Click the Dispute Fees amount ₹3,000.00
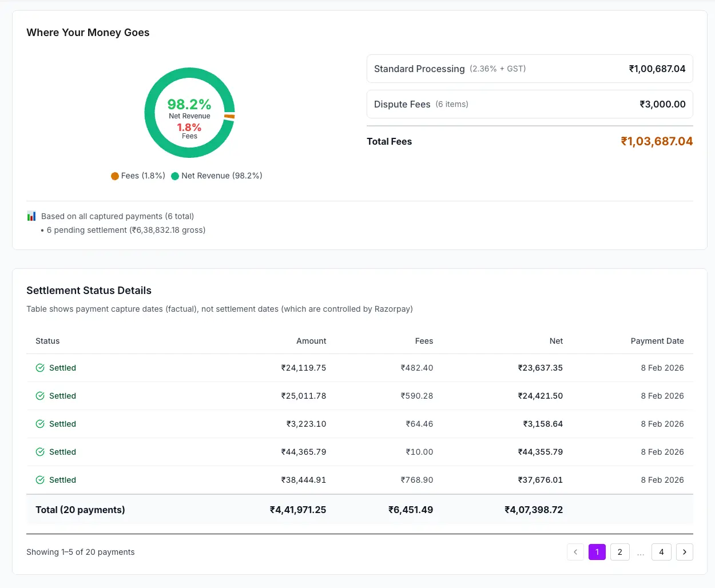The width and height of the screenshot is (715, 588). tap(662, 104)
